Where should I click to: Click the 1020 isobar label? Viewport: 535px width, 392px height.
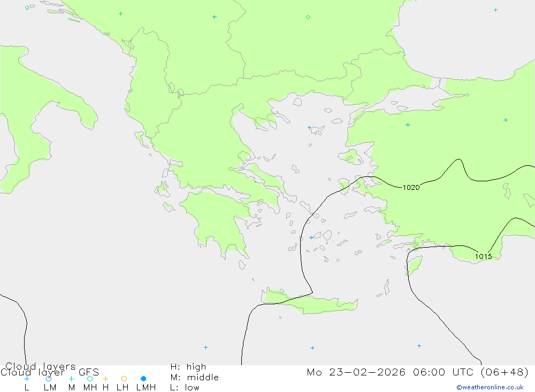point(411,187)
